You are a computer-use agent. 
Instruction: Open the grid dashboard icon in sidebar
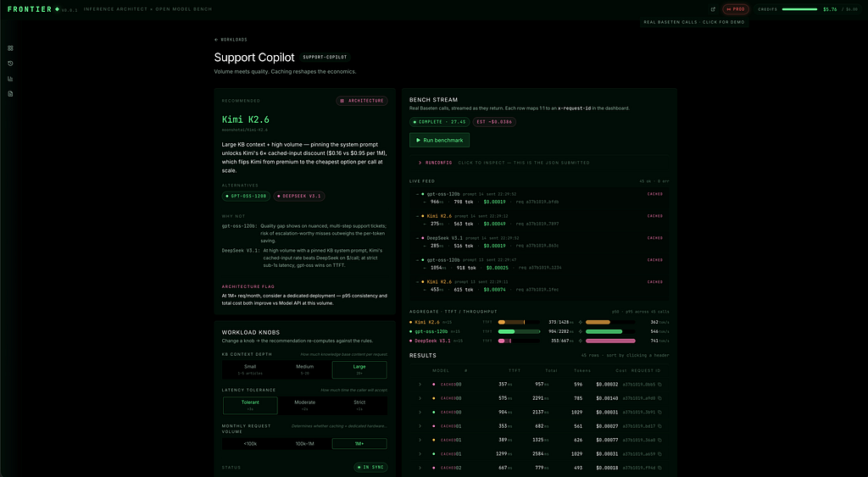tap(10, 48)
